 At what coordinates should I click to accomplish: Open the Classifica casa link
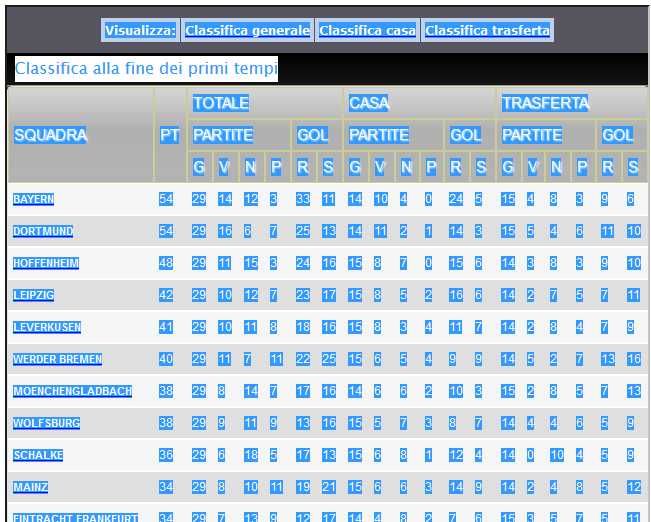point(367,30)
